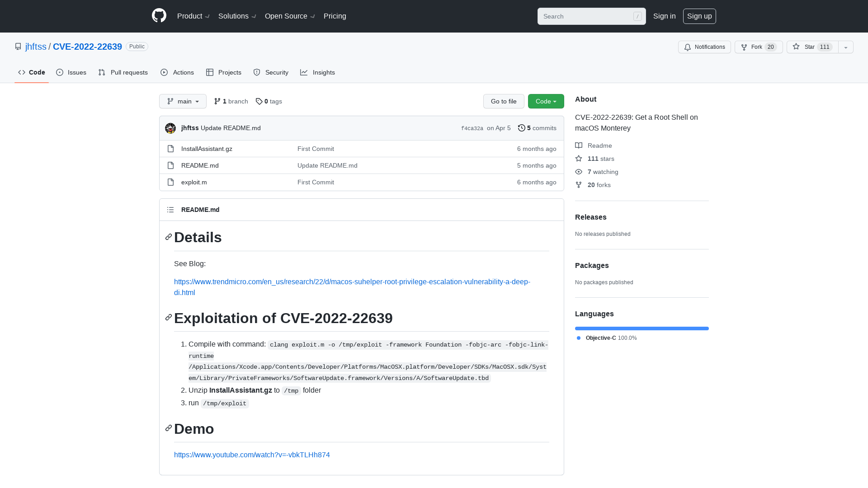Open the Insights tab
This screenshot has width=868, height=488.
pyautogui.click(x=318, y=72)
